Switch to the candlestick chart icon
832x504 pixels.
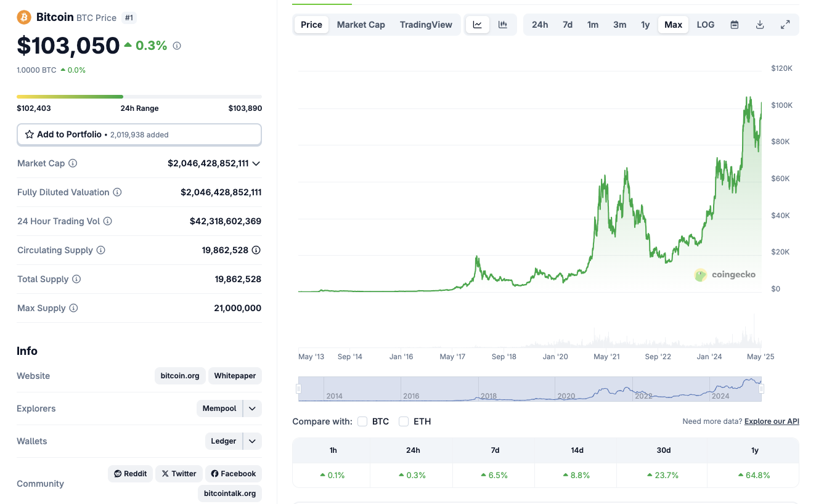click(503, 25)
